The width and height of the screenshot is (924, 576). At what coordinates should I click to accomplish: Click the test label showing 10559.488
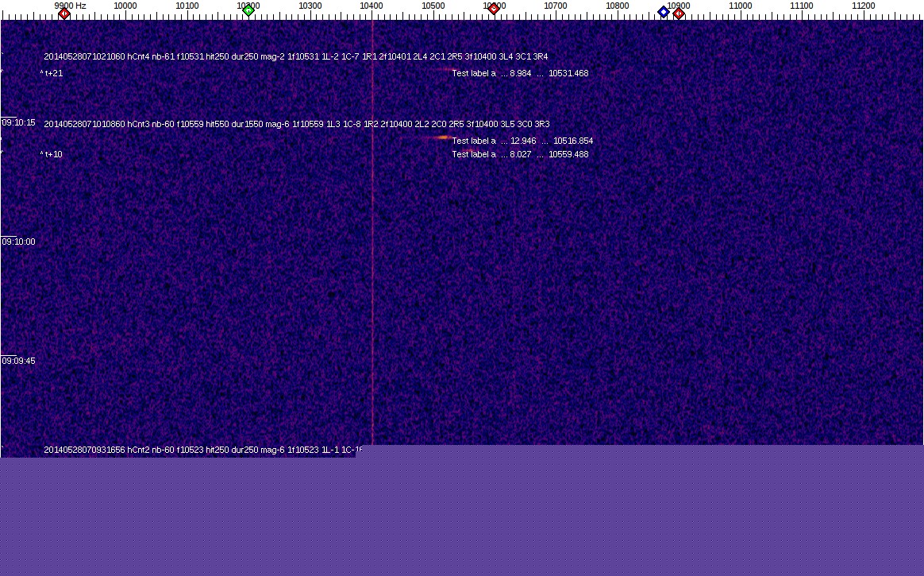[520, 155]
